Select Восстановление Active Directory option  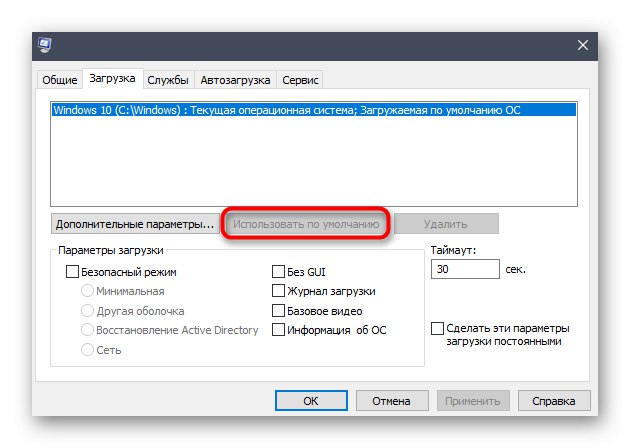click(x=87, y=330)
